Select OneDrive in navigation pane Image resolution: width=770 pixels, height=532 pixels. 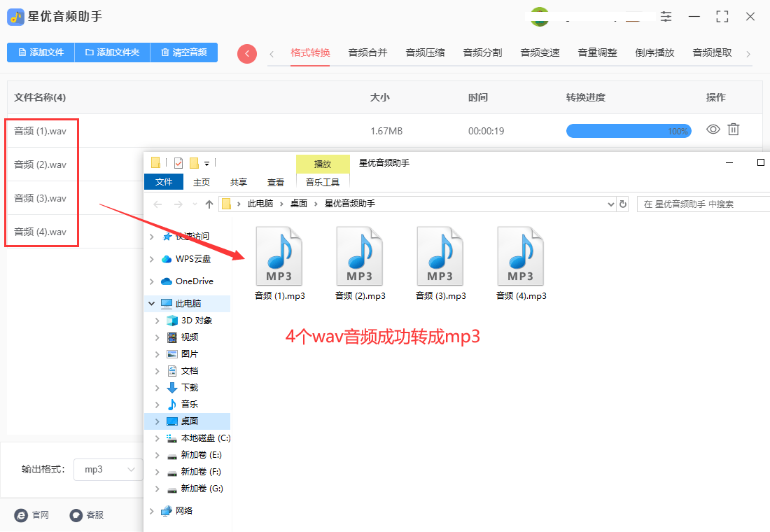click(187, 281)
